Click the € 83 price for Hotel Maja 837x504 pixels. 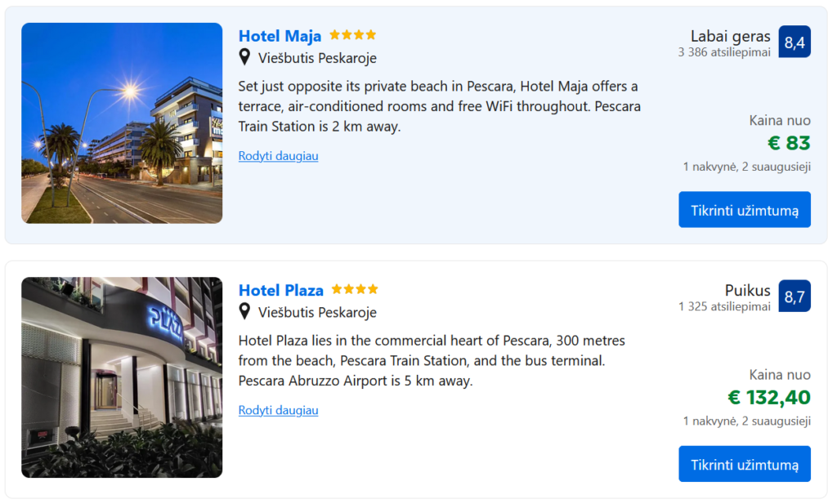click(x=789, y=144)
